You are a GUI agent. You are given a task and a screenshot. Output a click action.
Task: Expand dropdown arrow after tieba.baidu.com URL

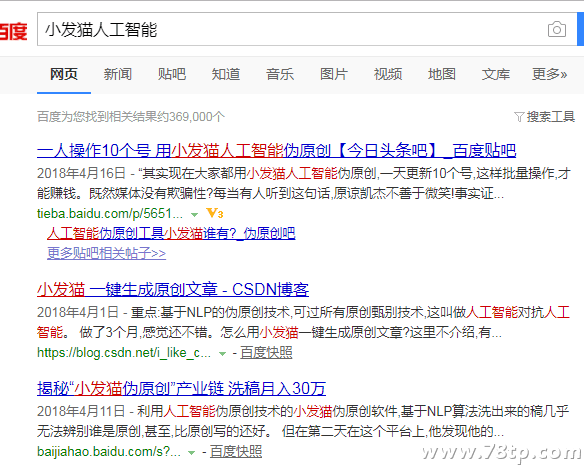(194, 215)
